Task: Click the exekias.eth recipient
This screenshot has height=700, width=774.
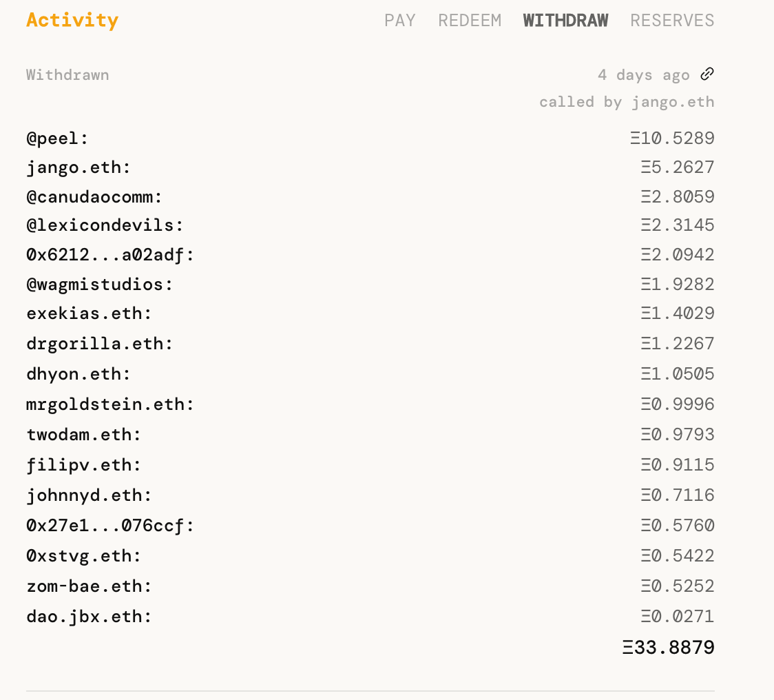Action: tap(88, 313)
